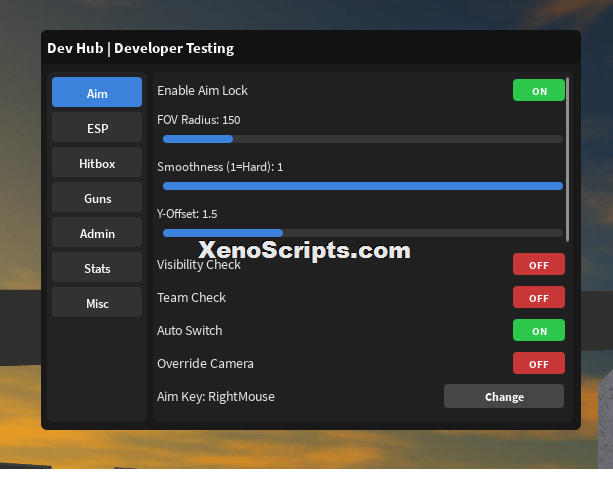Enable Override Camera toggle

coord(539,363)
